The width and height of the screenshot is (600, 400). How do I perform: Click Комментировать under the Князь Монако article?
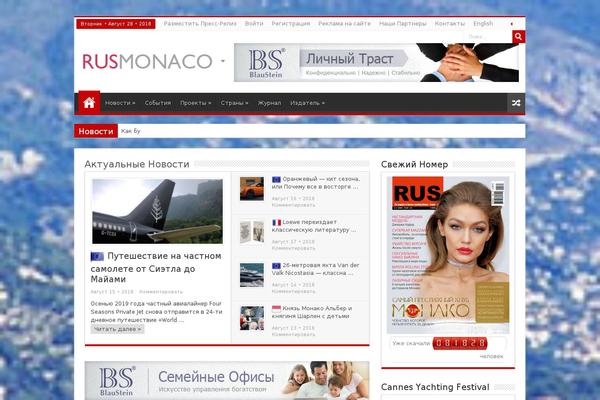293,335
